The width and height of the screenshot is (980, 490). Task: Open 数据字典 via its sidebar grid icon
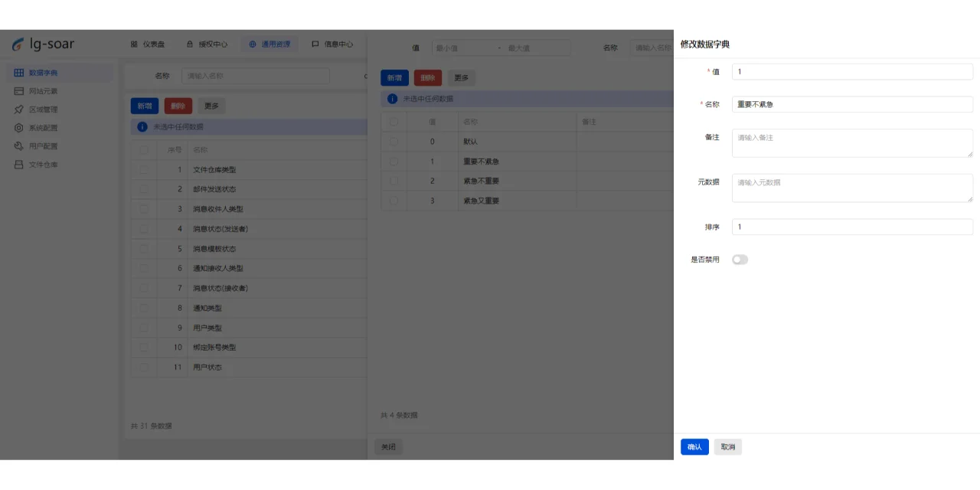click(19, 73)
